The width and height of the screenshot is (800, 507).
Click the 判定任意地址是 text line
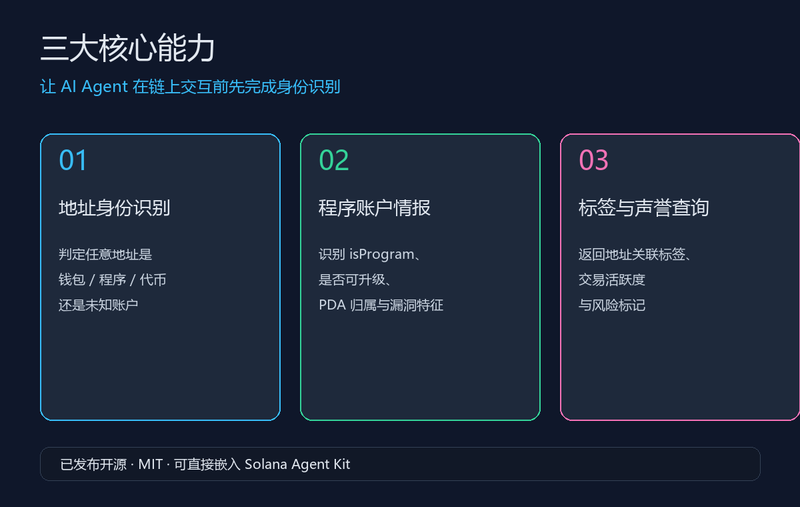point(105,254)
